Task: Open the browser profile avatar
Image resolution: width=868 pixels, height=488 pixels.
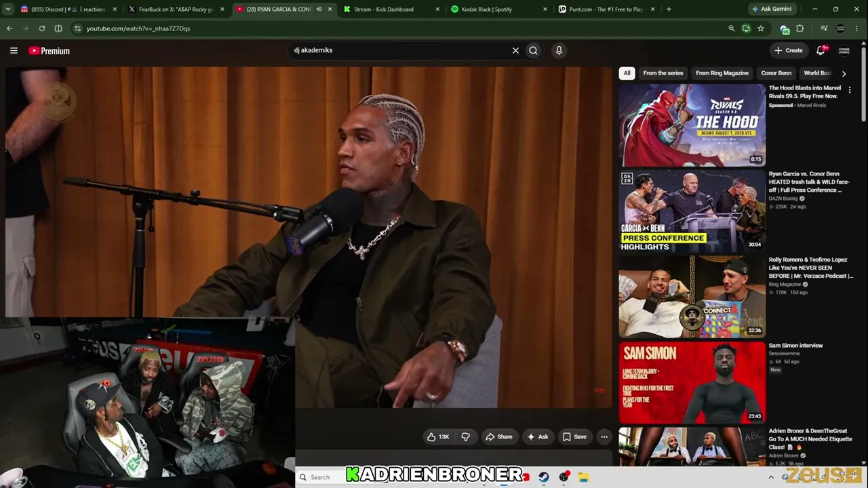Action: pyautogui.click(x=841, y=28)
